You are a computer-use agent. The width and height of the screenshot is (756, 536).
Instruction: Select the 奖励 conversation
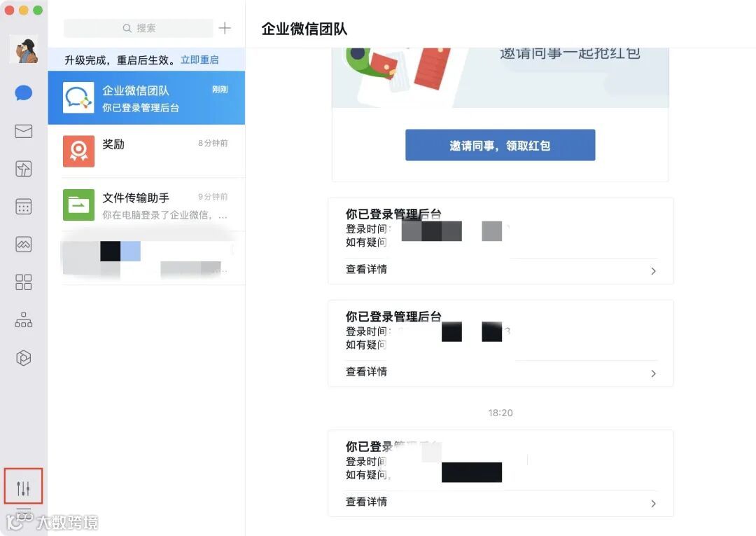[146, 151]
